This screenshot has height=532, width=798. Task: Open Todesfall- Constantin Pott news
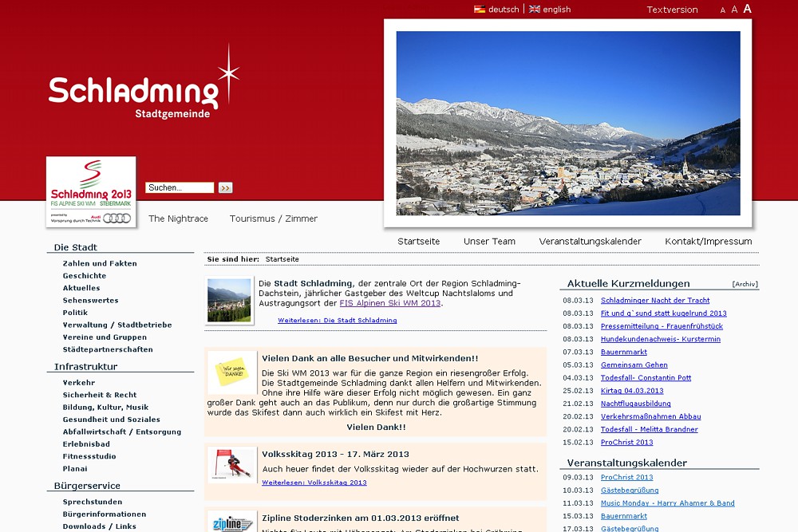tap(646, 378)
